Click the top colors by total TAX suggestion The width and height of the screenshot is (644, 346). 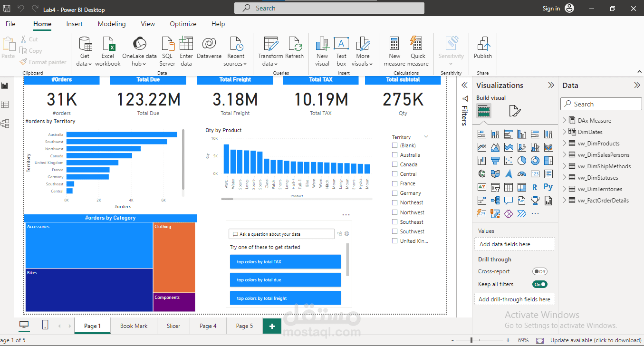pos(285,261)
